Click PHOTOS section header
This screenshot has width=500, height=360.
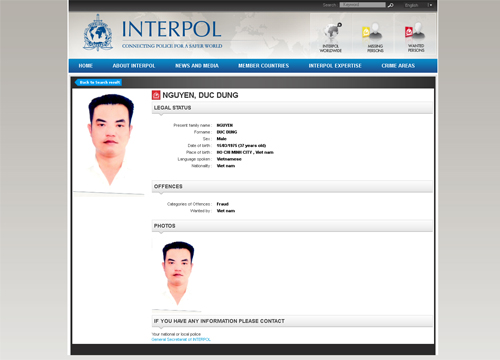[x=292, y=226]
